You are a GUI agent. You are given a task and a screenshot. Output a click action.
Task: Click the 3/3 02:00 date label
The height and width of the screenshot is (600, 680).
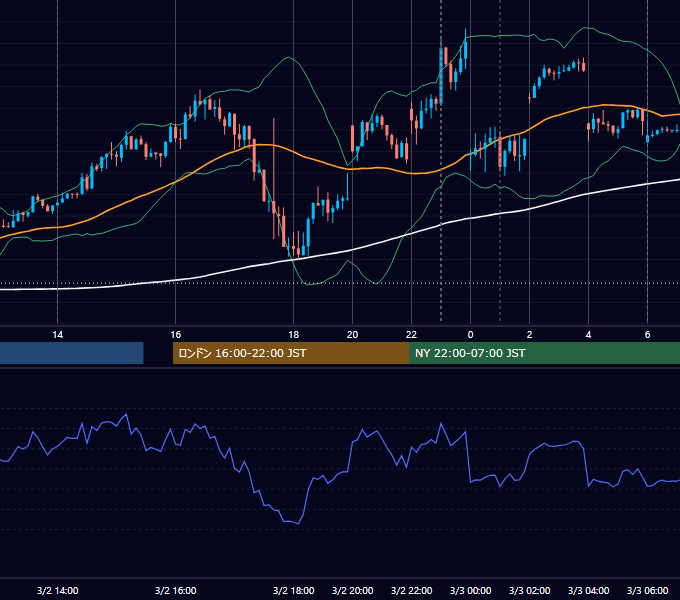point(530,590)
